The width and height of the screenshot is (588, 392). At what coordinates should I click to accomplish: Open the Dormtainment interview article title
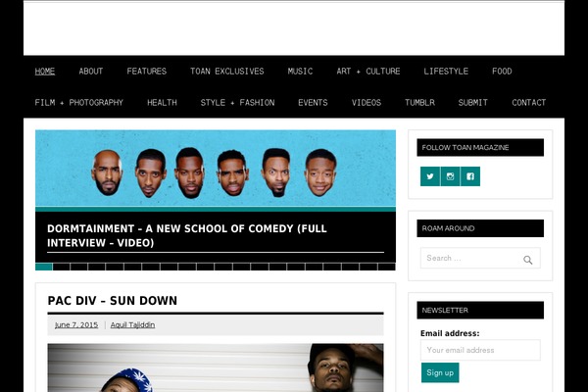point(187,235)
